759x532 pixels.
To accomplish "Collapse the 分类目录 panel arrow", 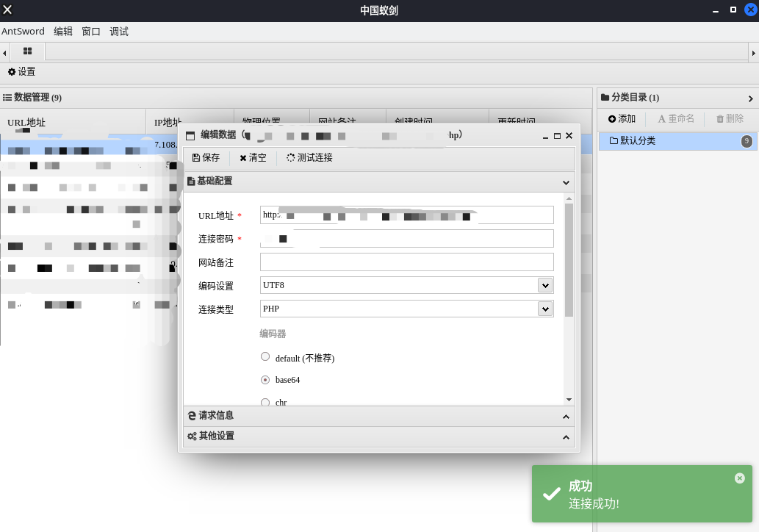I will tap(750, 98).
